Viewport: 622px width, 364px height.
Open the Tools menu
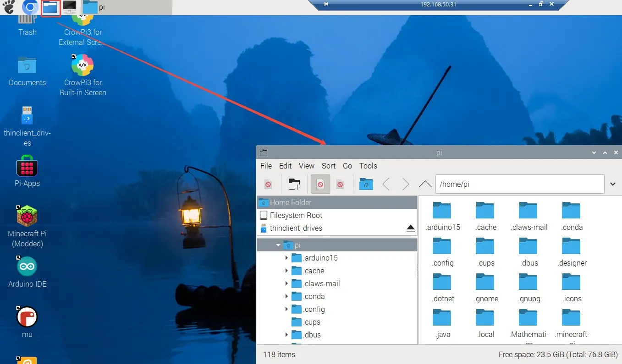(x=368, y=166)
